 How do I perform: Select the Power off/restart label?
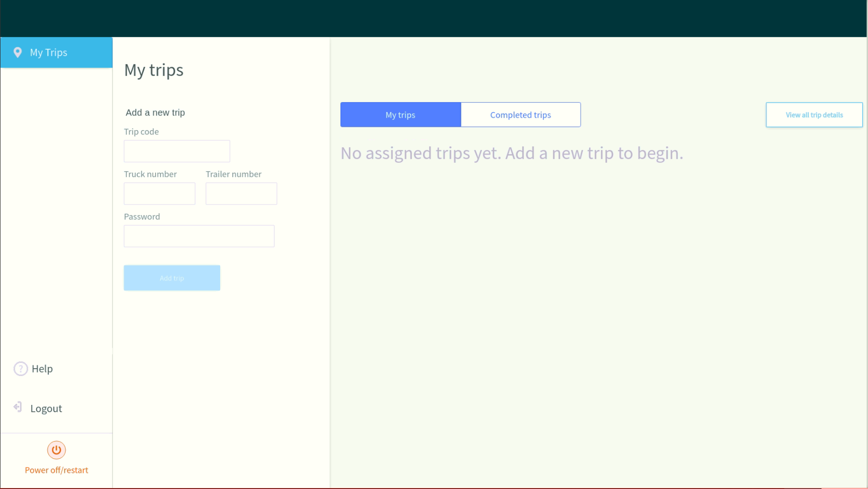pyautogui.click(x=56, y=470)
